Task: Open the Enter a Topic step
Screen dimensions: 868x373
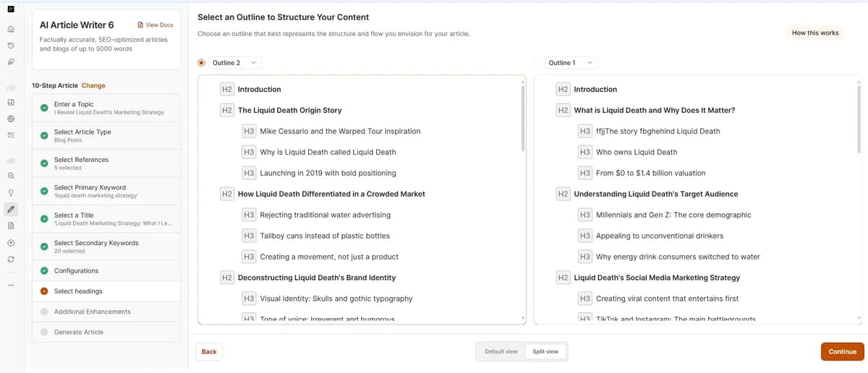Action: tap(106, 108)
